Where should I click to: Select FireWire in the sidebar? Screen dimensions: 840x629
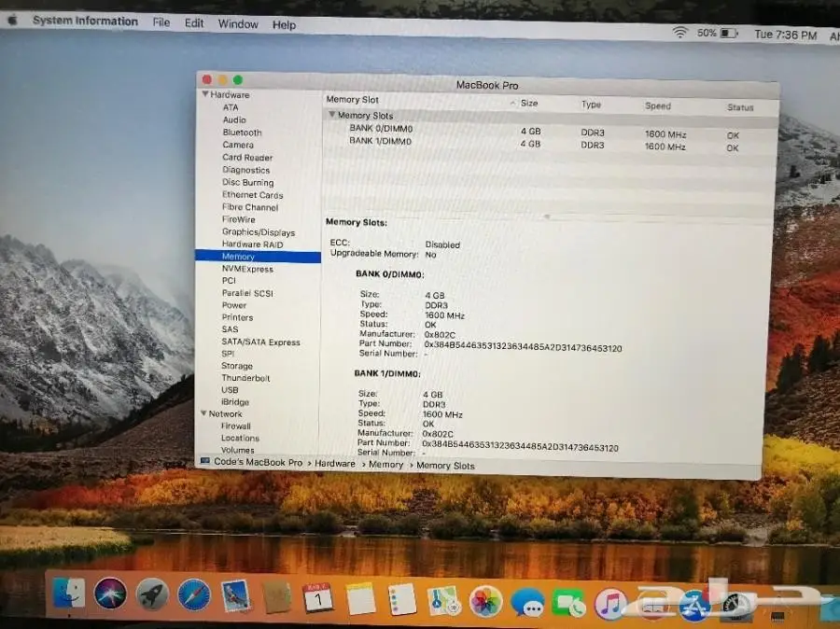238,219
